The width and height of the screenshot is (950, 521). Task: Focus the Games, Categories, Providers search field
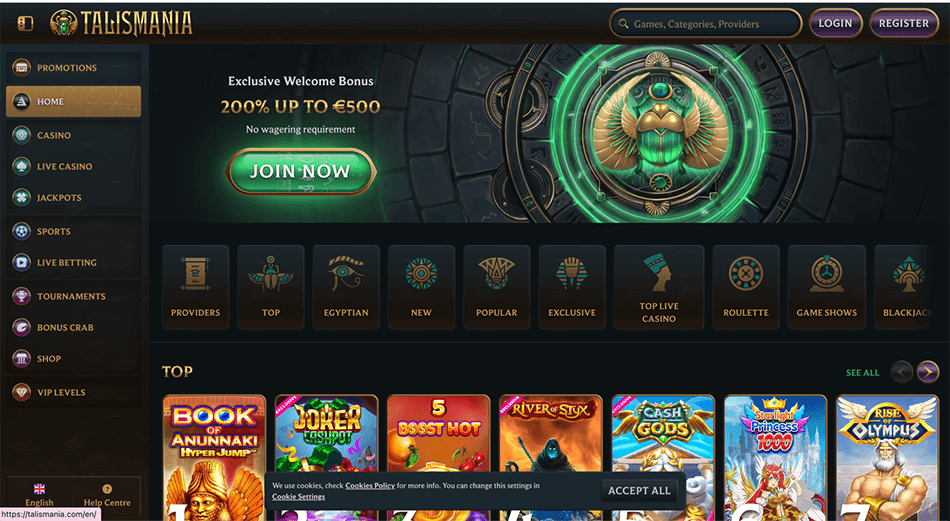(705, 24)
